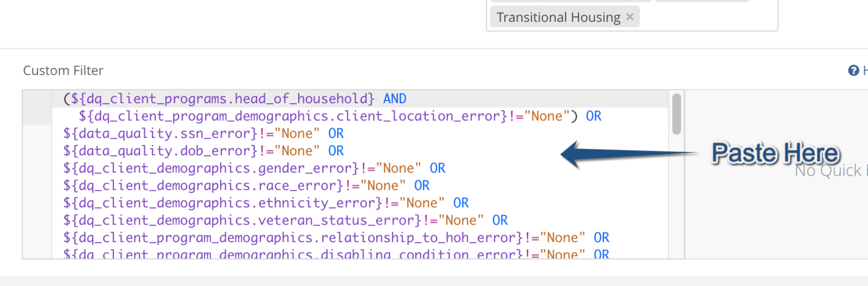Click the relationship_to_hoh_error filter line

tap(336, 238)
